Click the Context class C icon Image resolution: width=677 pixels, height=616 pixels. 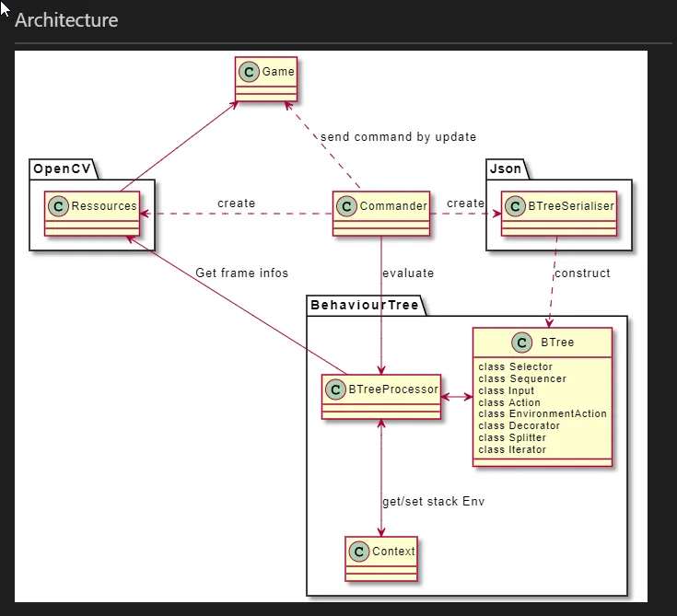pyautogui.click(x=359, y=552)
